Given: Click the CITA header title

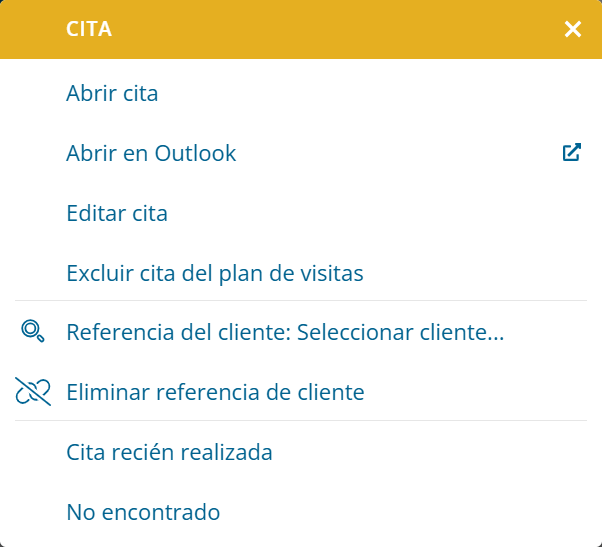Looking at the screenshot, I should pyautogui.click(x=89, y=29).
